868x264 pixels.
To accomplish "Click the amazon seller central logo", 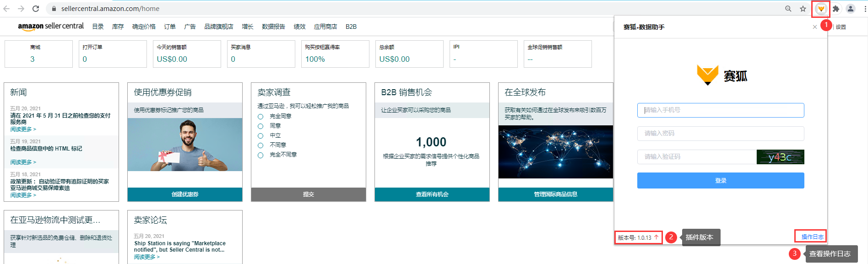I will click(x=51, y=27).
